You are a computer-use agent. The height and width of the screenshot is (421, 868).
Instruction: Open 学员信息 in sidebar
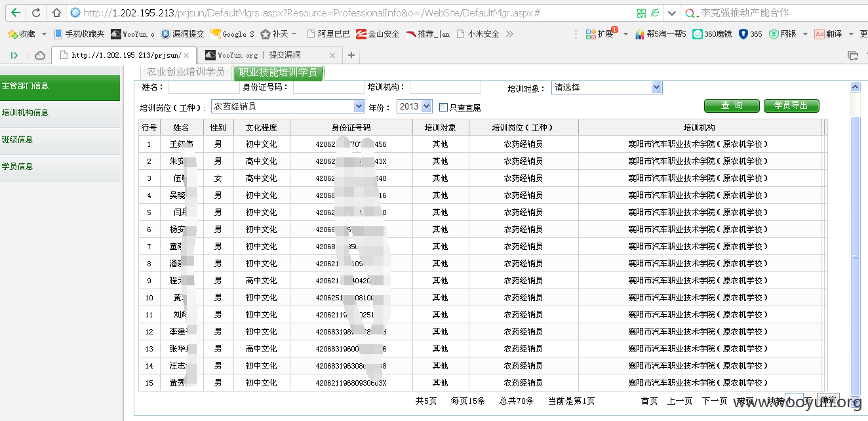tap(60, 167)
